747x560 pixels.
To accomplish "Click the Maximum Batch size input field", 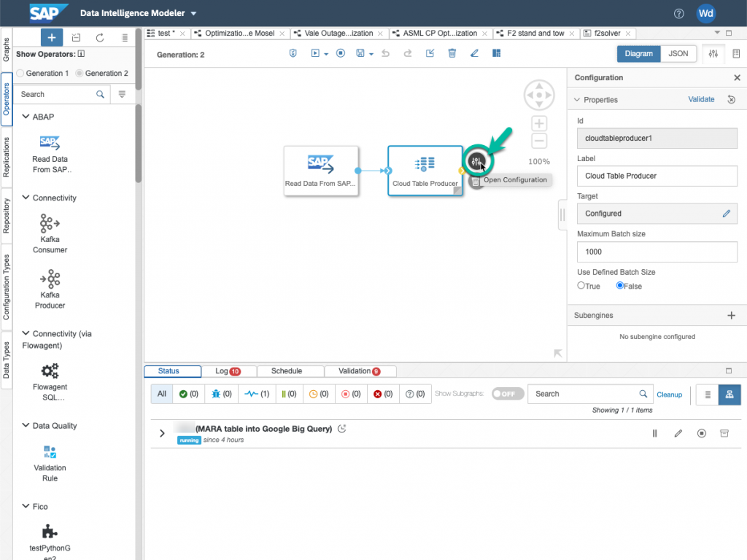I will pos(657,252).
